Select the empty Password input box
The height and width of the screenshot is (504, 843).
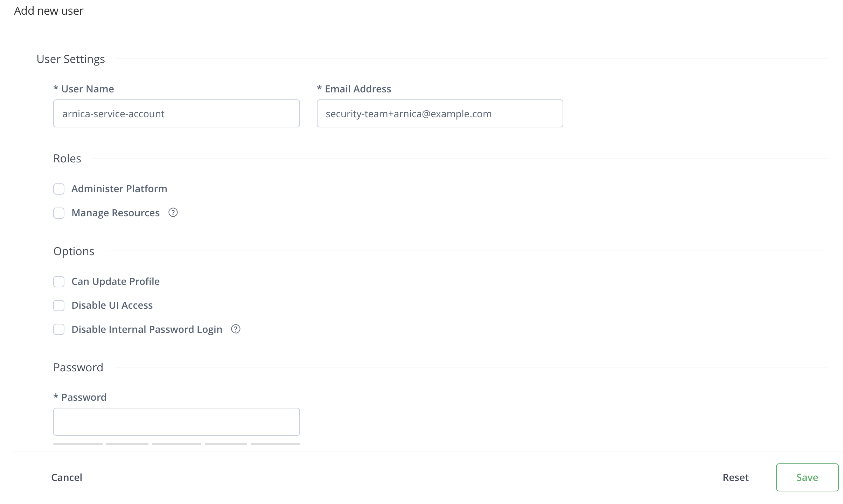(176, 422)
